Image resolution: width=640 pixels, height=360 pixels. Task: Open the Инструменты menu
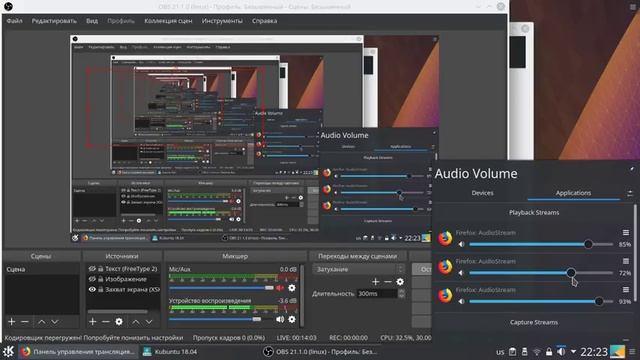click(222, 21)
